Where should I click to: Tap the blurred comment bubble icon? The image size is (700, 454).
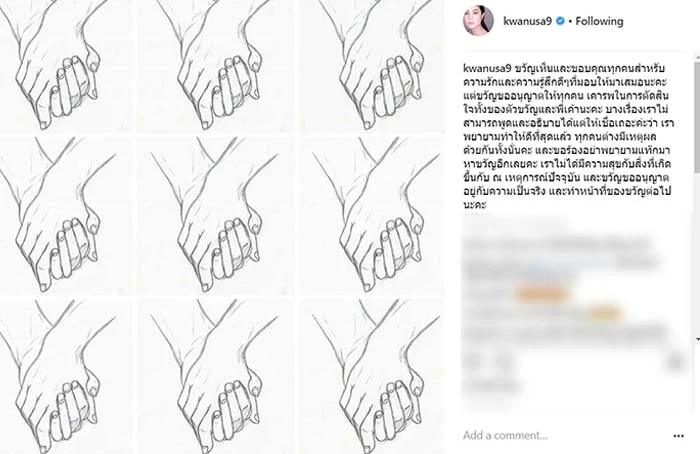(x=504, y=361)
